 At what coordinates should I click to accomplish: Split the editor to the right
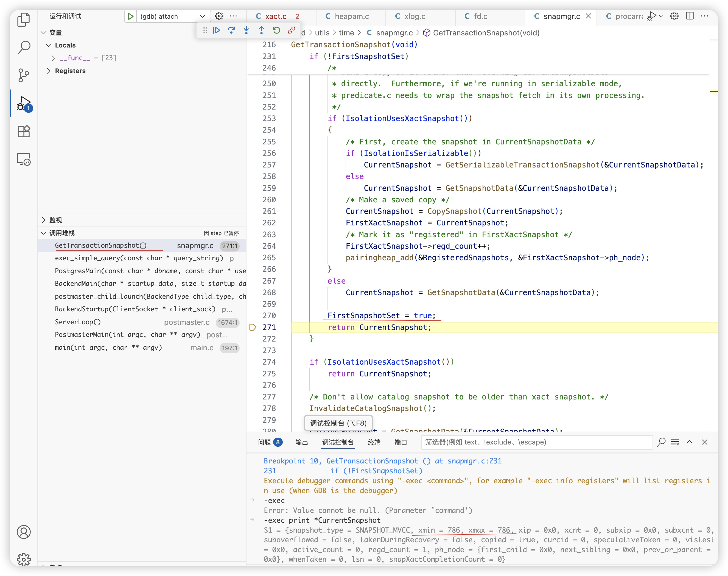tap(690, 16)
